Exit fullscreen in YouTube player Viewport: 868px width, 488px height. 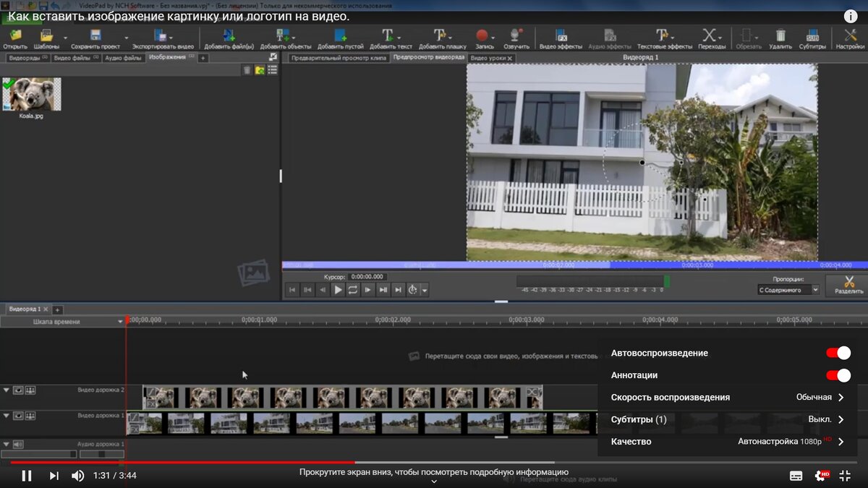(x=845, y=475)
